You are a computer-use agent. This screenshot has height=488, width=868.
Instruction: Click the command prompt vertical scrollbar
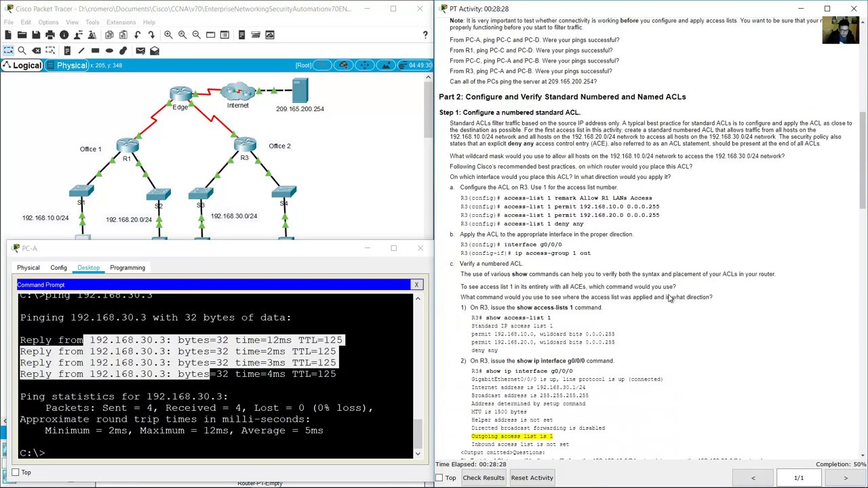tap(418, 376)
